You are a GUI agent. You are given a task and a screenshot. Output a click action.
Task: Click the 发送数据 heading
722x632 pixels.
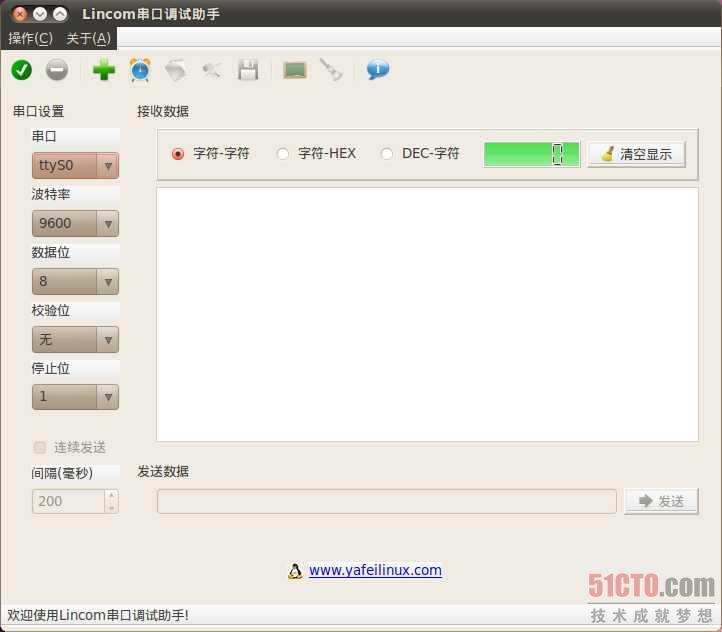pos(163,471)
